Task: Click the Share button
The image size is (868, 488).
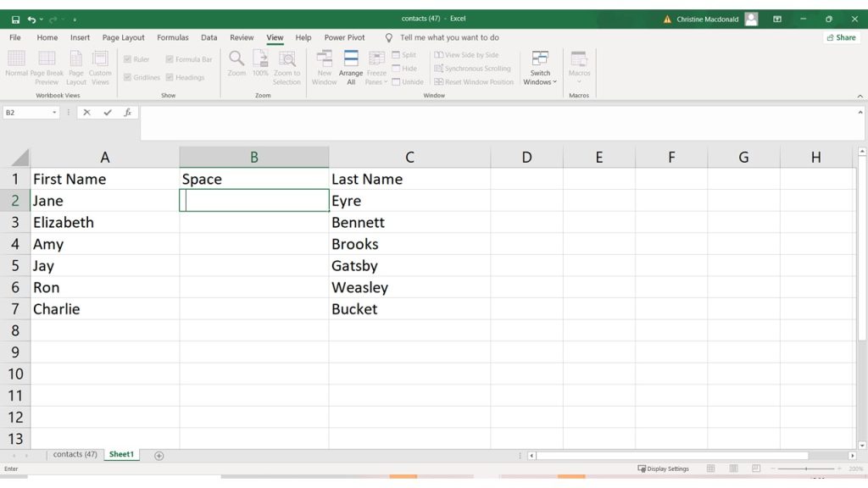Action: [x=840, y=38]
